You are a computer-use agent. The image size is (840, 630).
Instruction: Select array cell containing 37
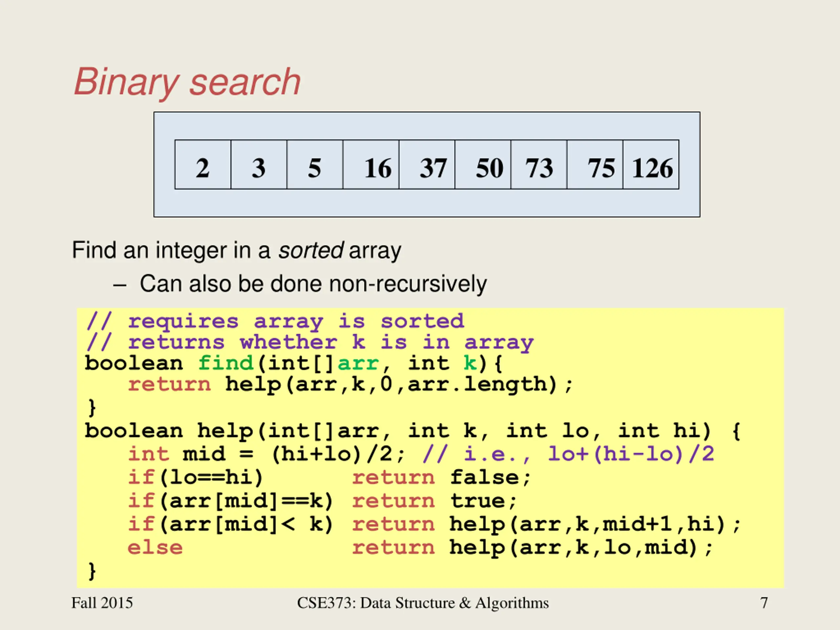pos(427,164)
